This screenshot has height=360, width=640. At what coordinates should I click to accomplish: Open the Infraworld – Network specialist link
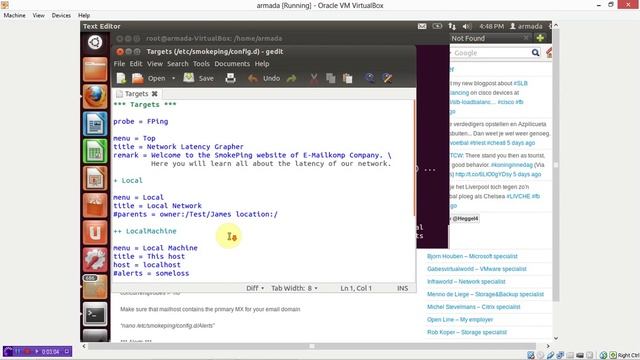click(466, 282)
